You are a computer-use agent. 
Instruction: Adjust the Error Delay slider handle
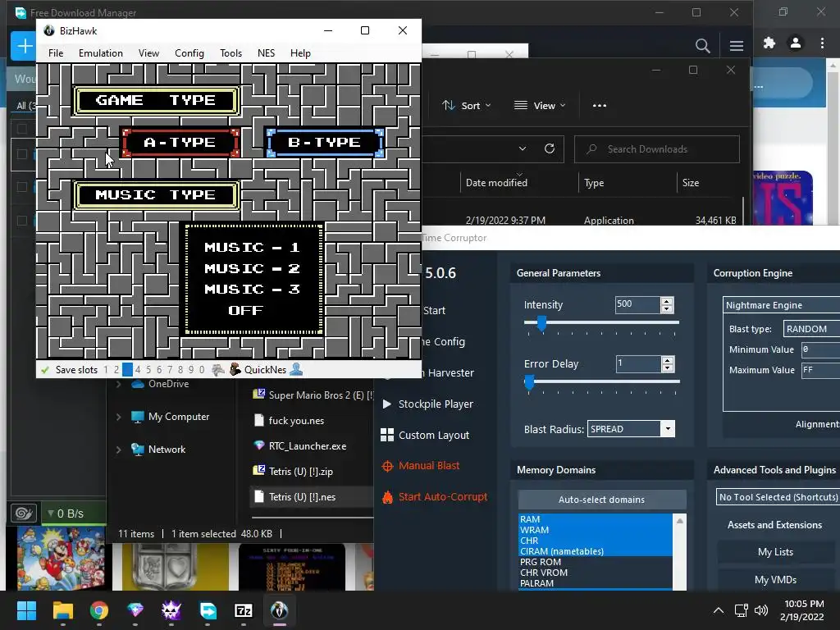click(x=529, y=382)
